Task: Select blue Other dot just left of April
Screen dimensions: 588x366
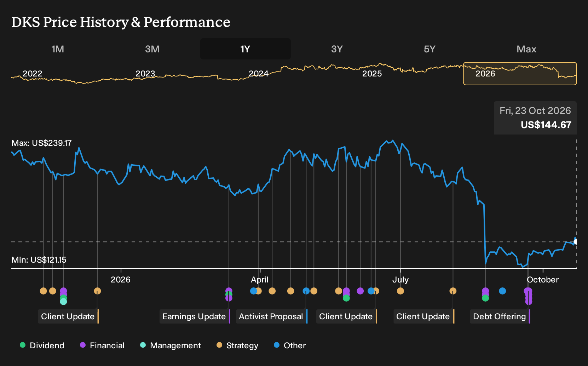Action: pos(253,291)
